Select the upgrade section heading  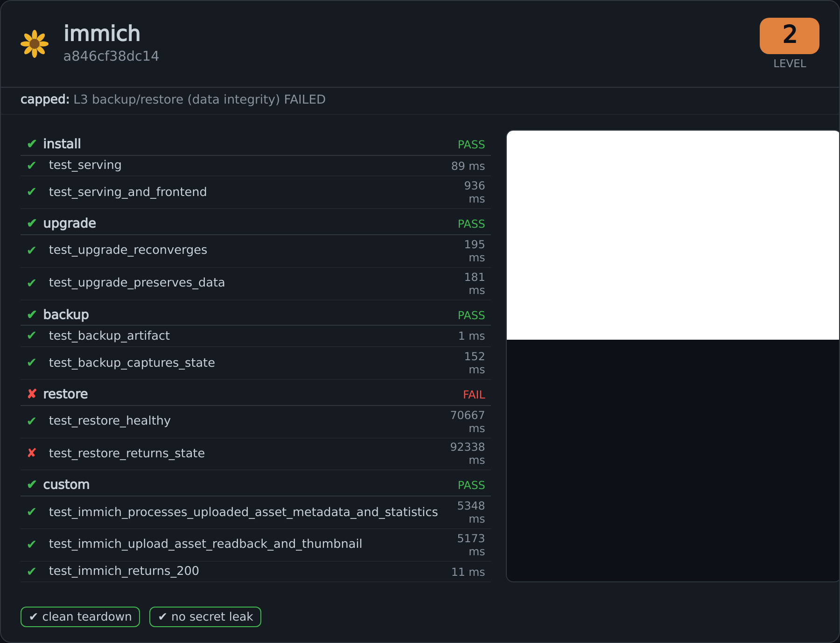70,223
